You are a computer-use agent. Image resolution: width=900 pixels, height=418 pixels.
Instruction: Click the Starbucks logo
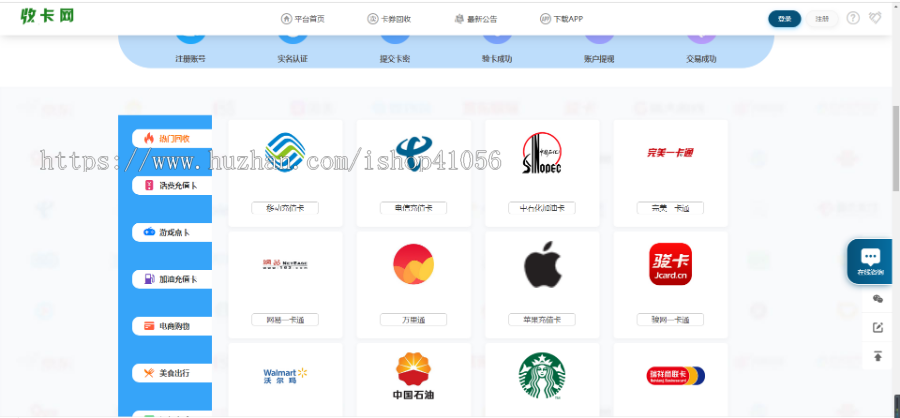tap(542, 376)
